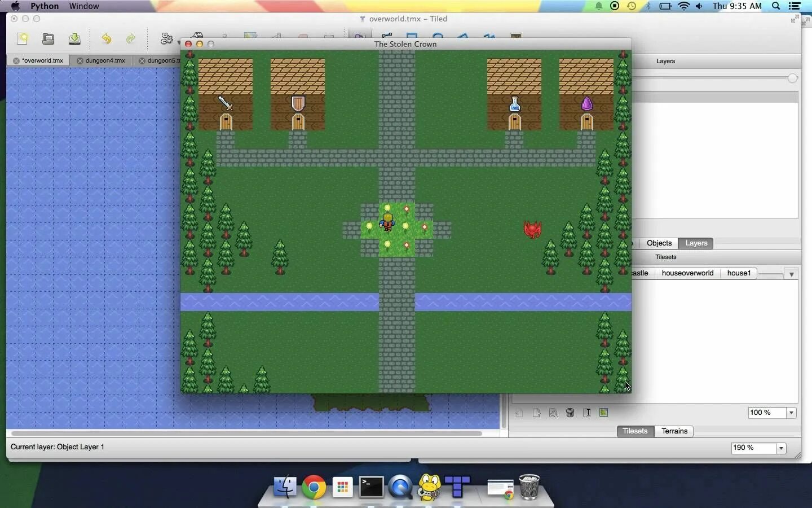Open the Terrains tab at bottom
The width and height of the screenshot is (812, 508).
(x=674, y=431)
